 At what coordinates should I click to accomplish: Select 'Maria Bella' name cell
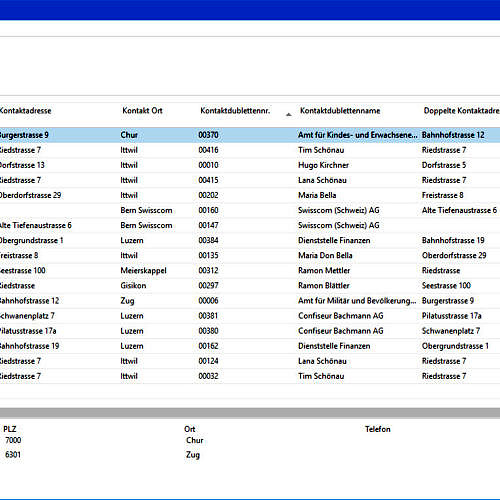tap(317, 195)
